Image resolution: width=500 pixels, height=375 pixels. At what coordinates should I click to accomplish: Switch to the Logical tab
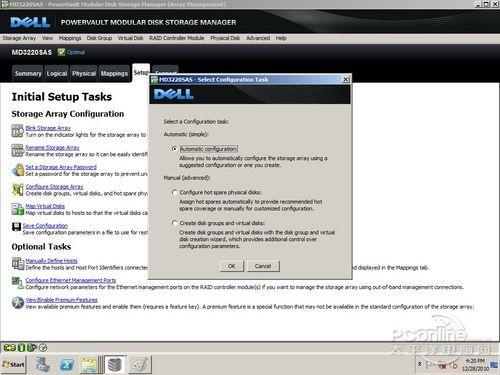coord(57,73)
